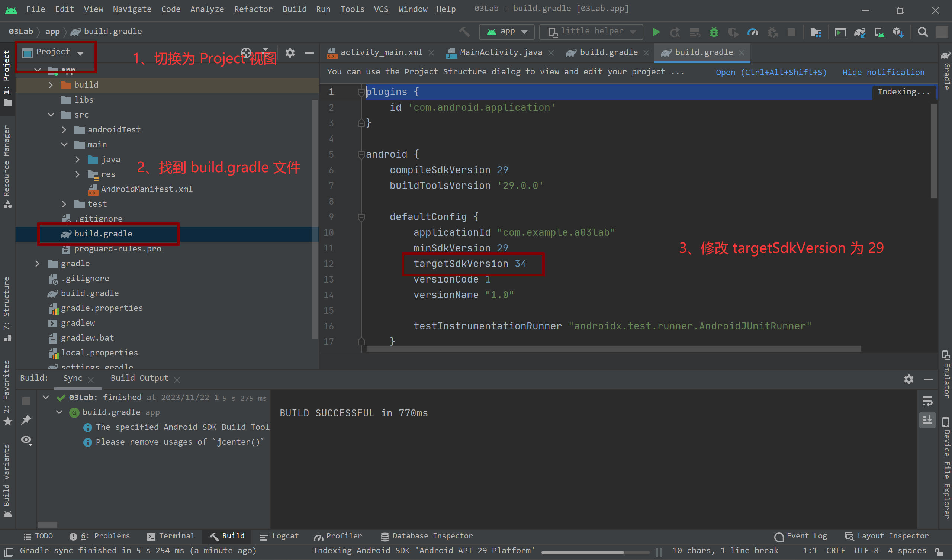Open the Event Log button
The width and height of the screenshot is (952, 560).
(801, 536)
